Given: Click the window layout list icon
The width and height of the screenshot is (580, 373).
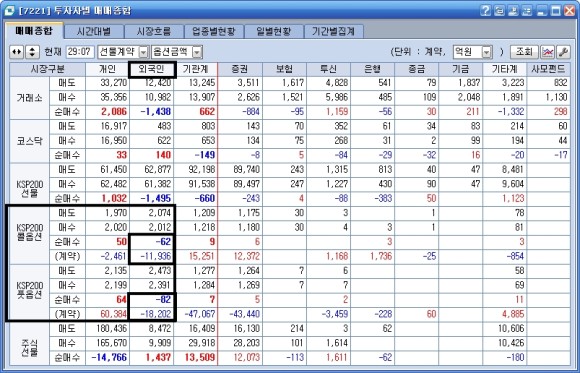Looking at the screenshot, I should tap(527, 10).
